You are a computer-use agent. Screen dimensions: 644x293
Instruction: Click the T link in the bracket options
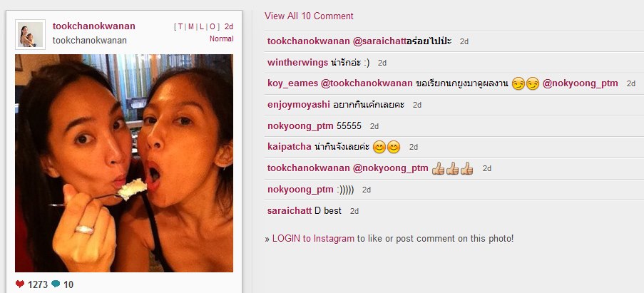(x=181, y=26)
